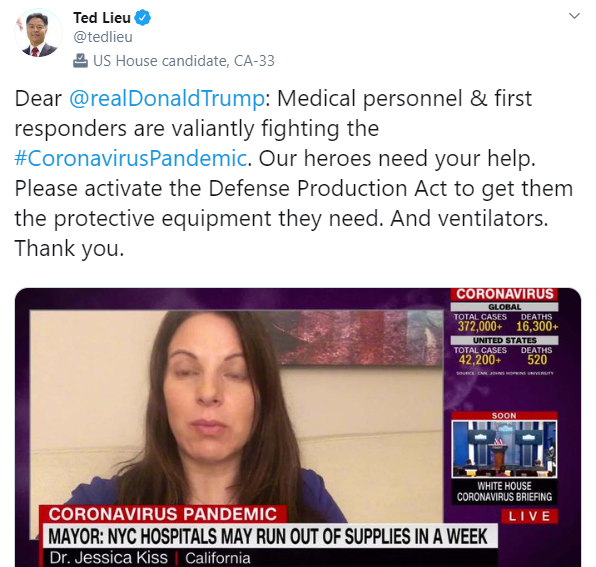The image size is (596, 567).
Task: Open the embedded video of Dr. Jessica Kiss
Action: tap(298, 427)
